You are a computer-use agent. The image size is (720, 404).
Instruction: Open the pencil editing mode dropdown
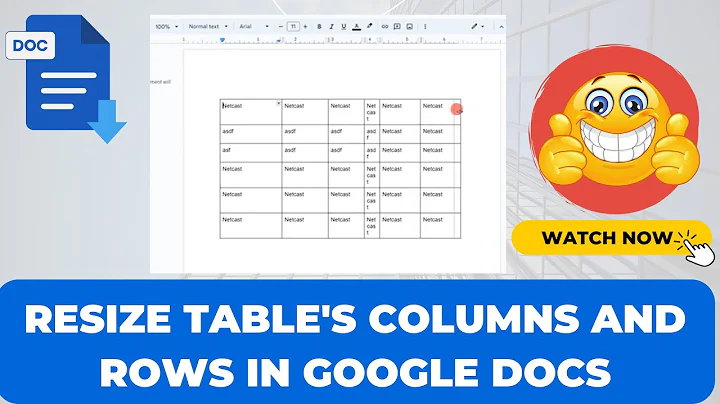point(478,27)
